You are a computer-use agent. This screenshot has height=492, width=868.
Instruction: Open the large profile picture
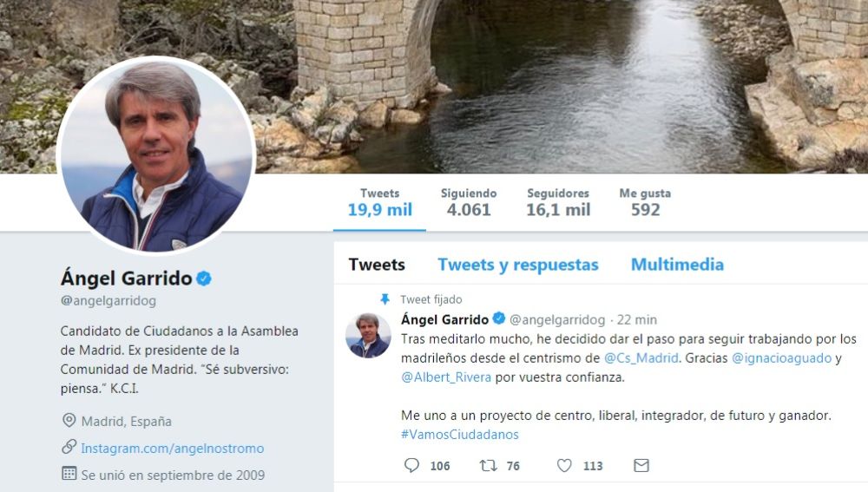coord(156,155)
